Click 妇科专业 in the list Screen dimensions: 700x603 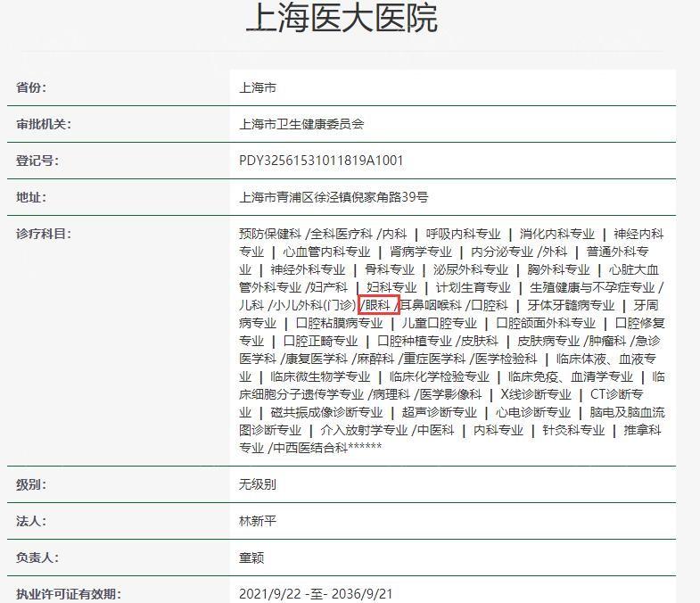coord(391,287)
